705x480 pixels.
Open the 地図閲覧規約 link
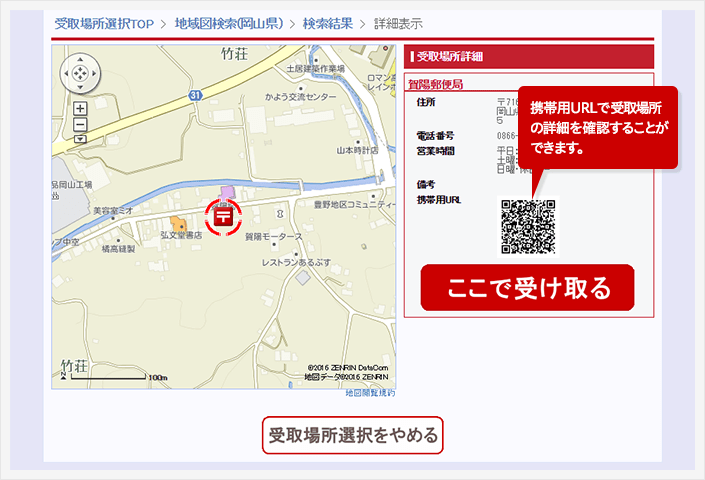click(x=370, y=393)
